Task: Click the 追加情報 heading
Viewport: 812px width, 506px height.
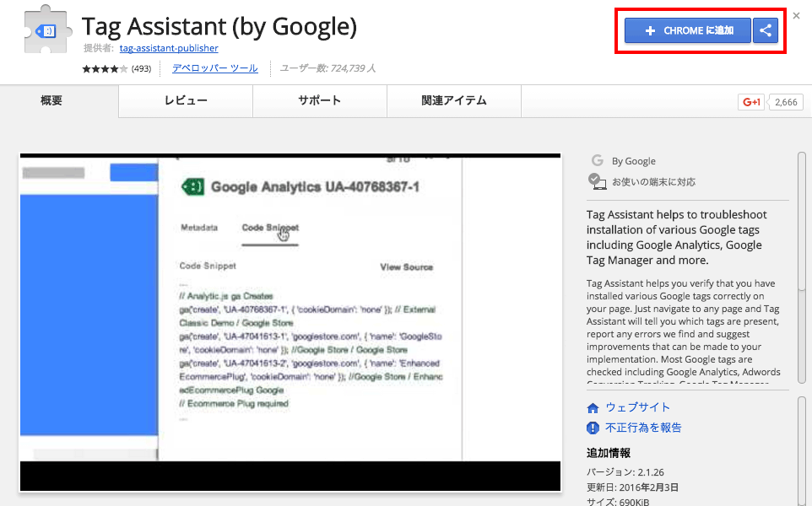Action: coord(609,453)
